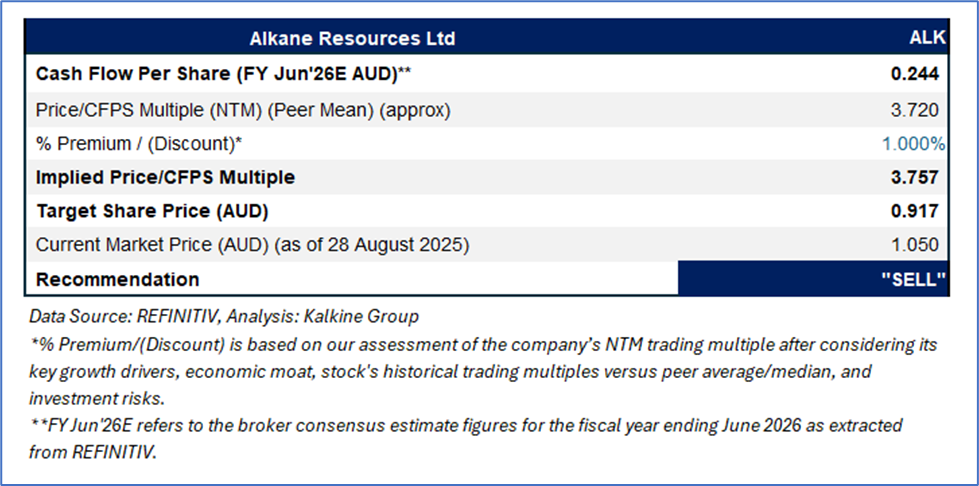The image size is (979, 486).
Task: Select the 0.244 cash flow value
Action: click(914, 74)
